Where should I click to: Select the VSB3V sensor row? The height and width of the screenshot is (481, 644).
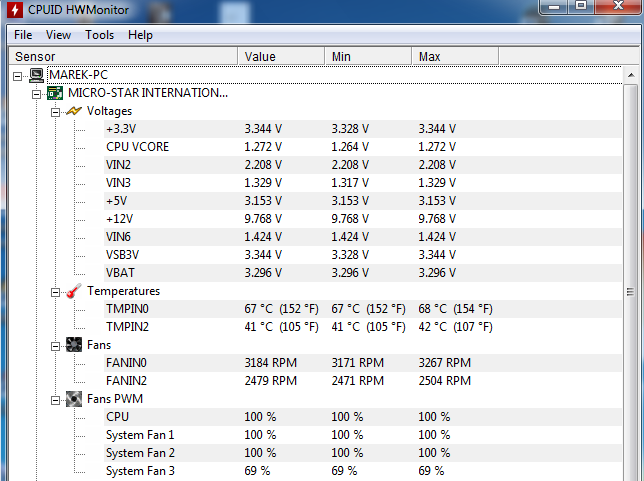(x=363, y=255)
